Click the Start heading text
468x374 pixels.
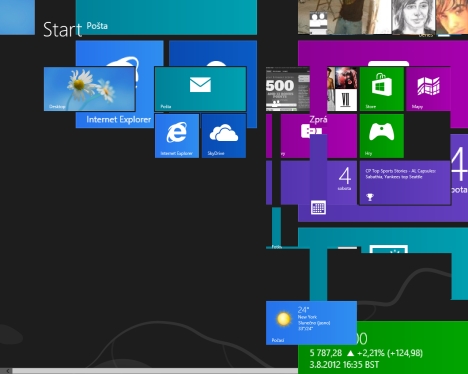pos(62,30)
